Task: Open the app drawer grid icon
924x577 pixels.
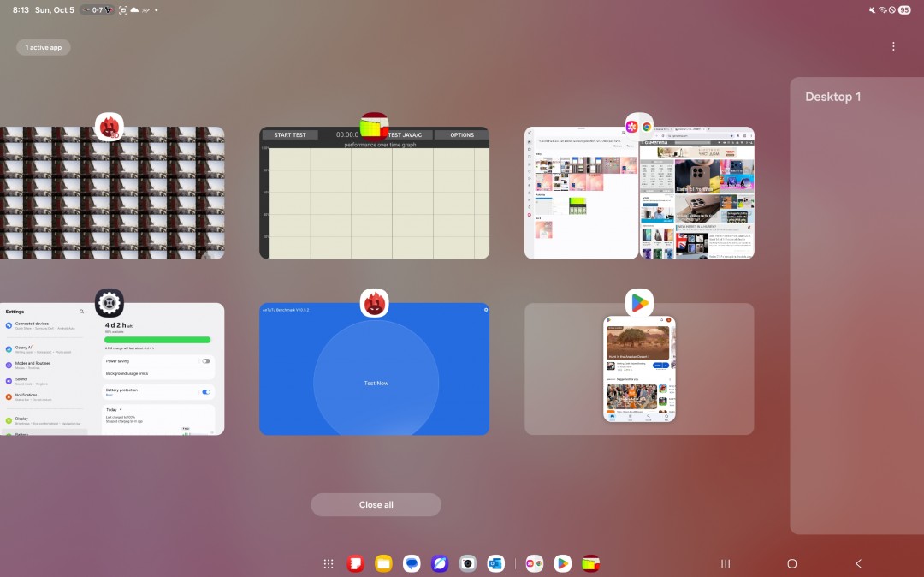Action: click(x=328, y=563)
